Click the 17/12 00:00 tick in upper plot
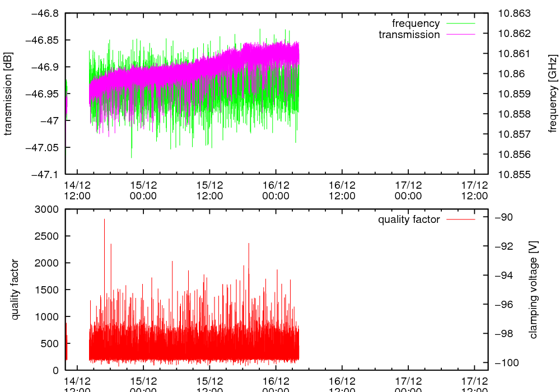The width and height of the screenshot is (560, 392). (408, 190)
